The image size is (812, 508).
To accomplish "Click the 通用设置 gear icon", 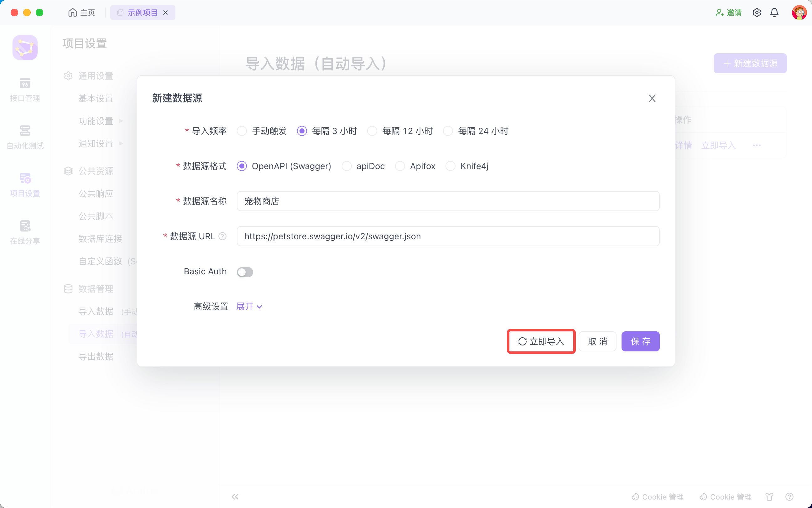I will coord(68,76).
